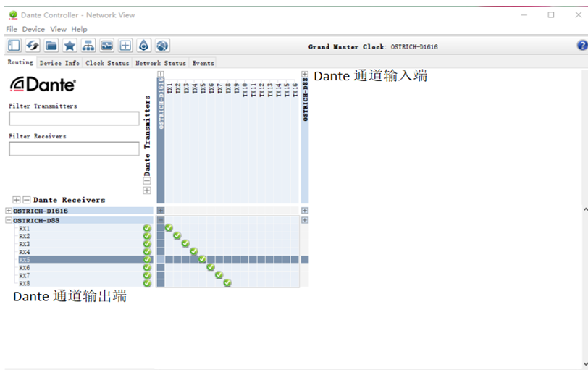Viewport: 588px width, 370px height.
Task: Toggle the RX7 to TX7 subscription checkmark
Action: pos(219,274)
